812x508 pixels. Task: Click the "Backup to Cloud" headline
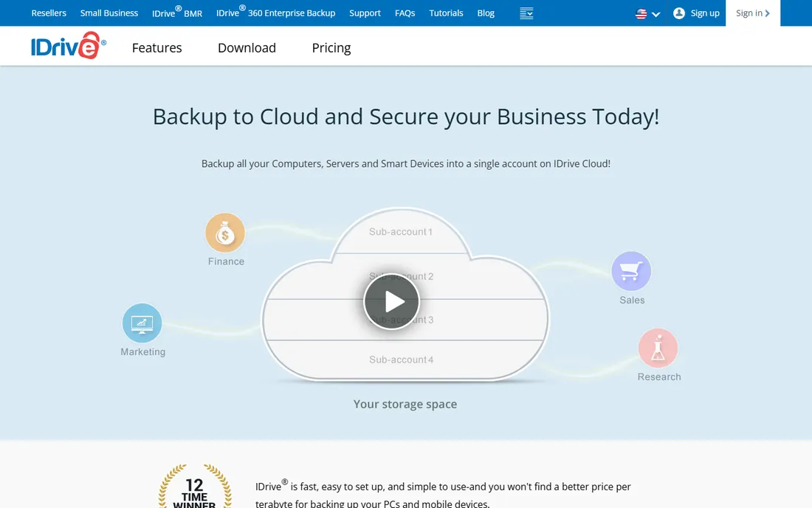click(x=406, y=117)
